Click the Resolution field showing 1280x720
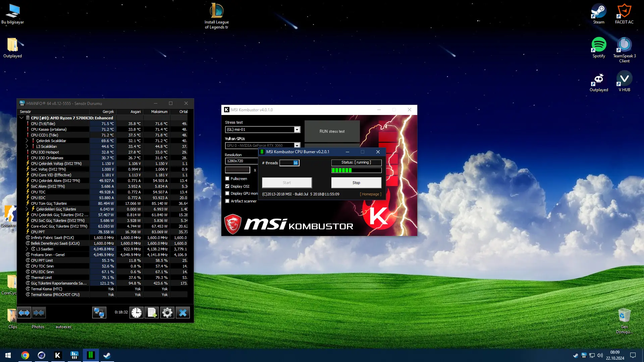Screen dimensions: 644x362 (241, 161)
